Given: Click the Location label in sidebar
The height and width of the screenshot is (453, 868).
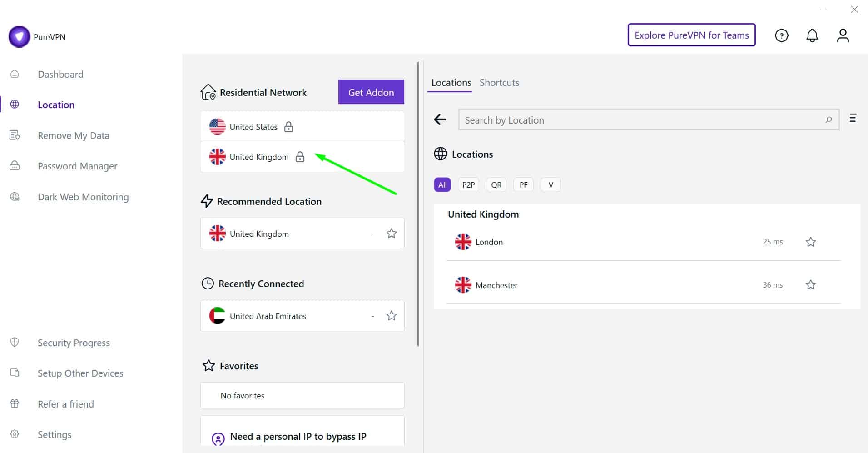Looking at the screenshot, I should click(x=56, y=105).
